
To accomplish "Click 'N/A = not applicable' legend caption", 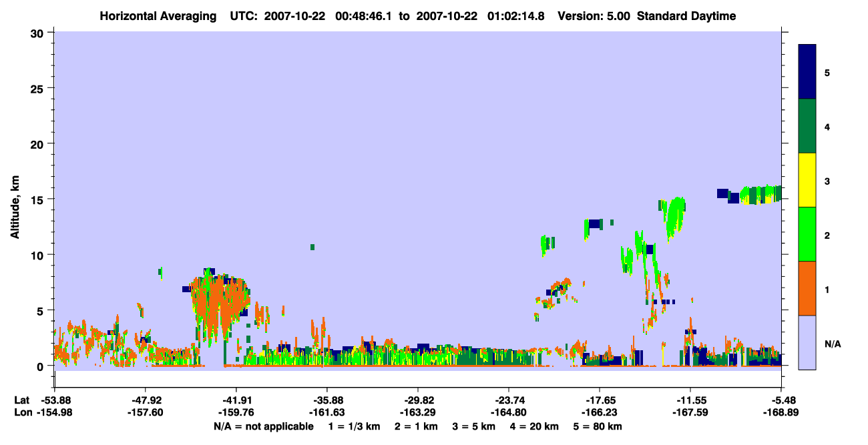I will pyautogui.click(x=263, y=426).
